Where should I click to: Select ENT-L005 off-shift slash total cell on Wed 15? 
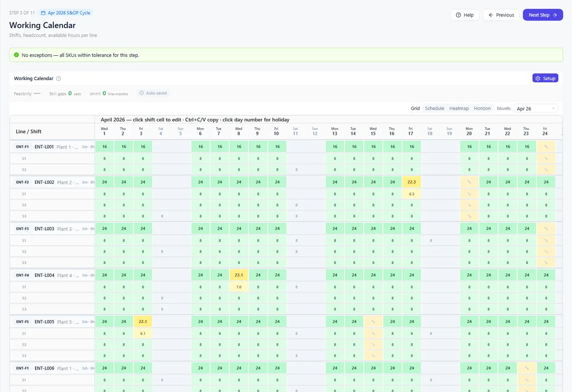pyautogui.click(x=373, y=322)
